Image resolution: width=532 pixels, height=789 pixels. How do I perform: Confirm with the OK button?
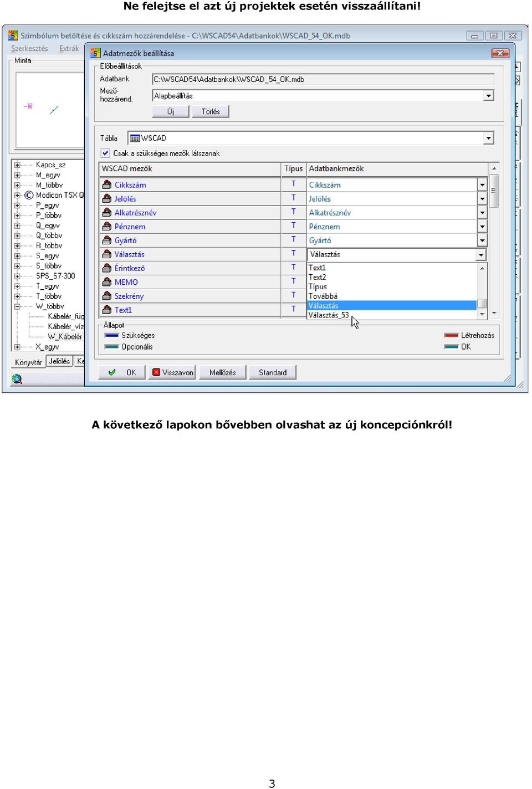click(x=122, y=372)
